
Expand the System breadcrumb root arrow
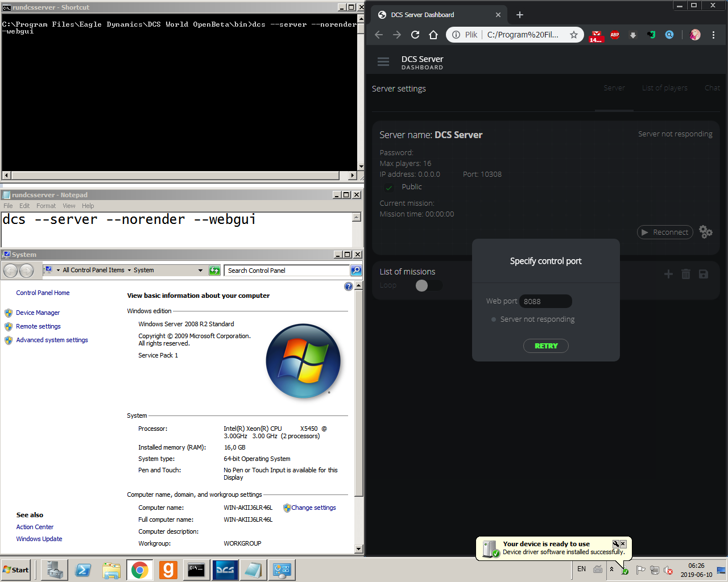pyautogui.click(x=58, y=271)
